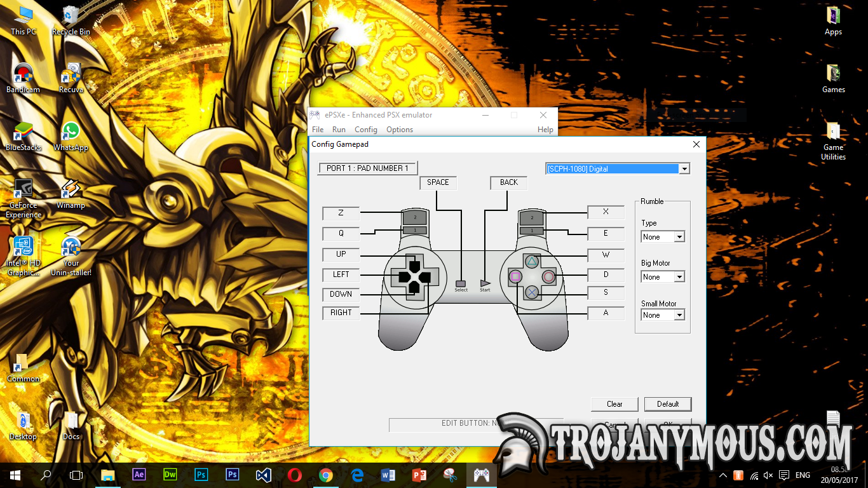The width and height of the screenshot is (868, 488).
Task: Open the ePSXe gamepad icon in the taskbar
Action: (x=481, y=475)
